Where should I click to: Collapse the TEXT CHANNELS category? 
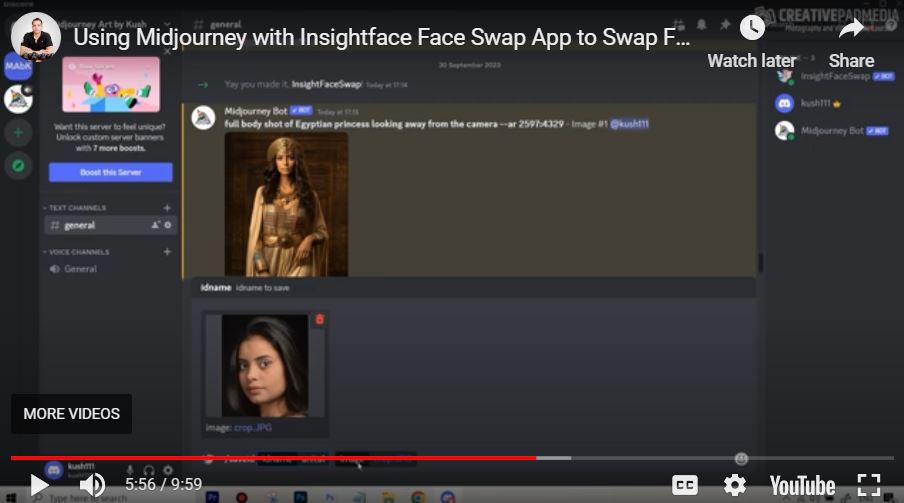(75, 208)
